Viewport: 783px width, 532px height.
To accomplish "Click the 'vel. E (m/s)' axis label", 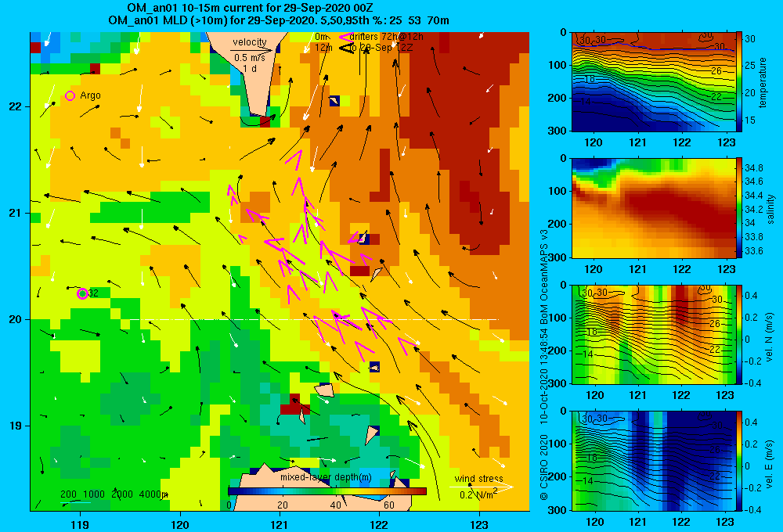I will coord(770,463).
